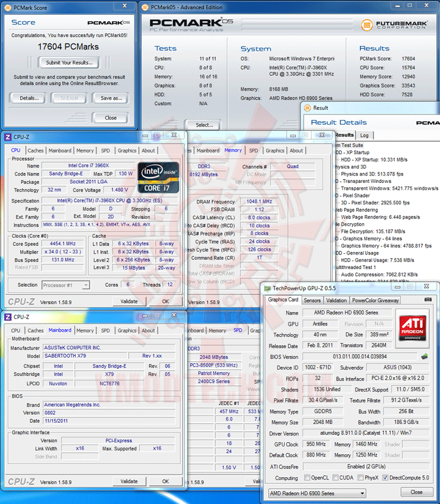Click the Save as... button
Viewport: 440px width, 504px height.
click(111, 98)
